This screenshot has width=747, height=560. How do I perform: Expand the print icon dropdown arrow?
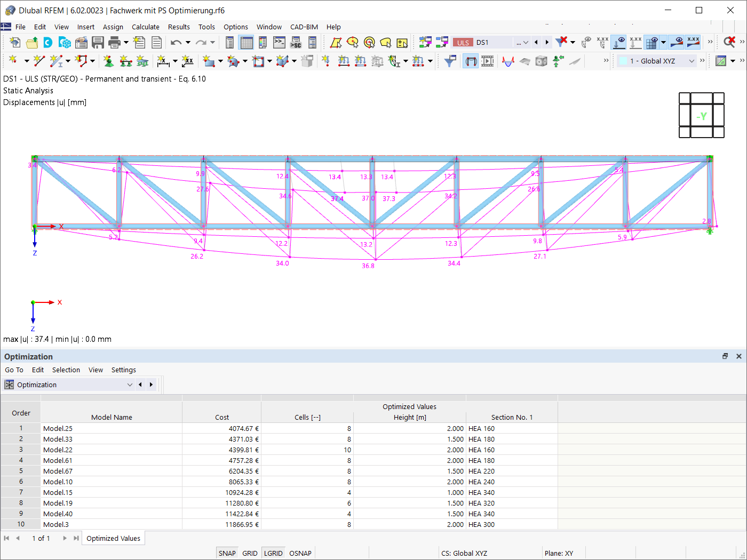126,43
